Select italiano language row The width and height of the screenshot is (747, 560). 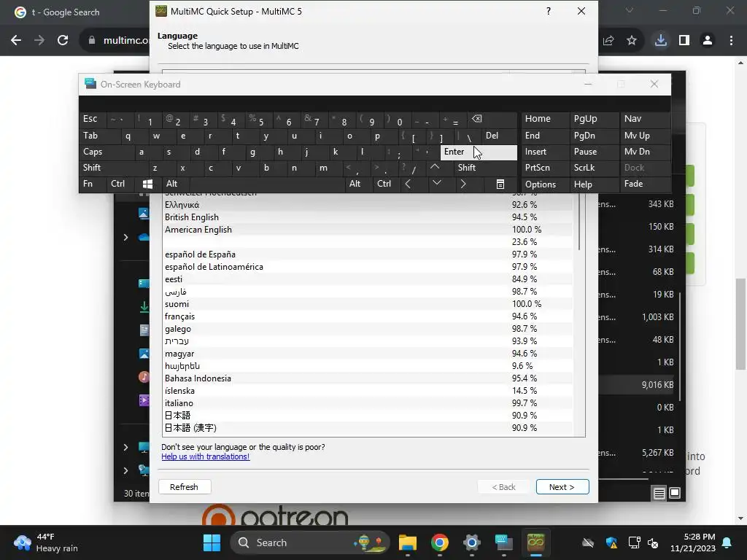pyautogui.click(x=368, y=402)
